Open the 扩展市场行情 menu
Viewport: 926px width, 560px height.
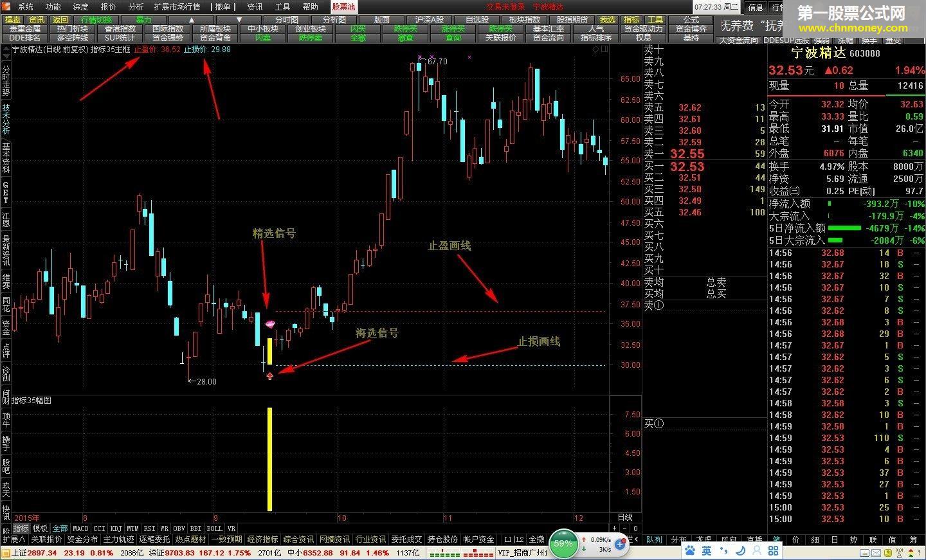pyautogui.click(x=177, y=7)
